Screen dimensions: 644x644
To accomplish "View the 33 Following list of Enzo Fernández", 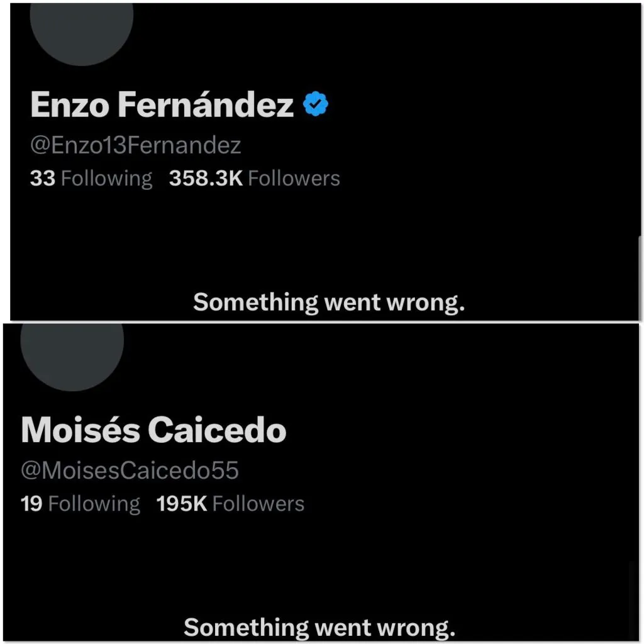I will tap(92, 178).
